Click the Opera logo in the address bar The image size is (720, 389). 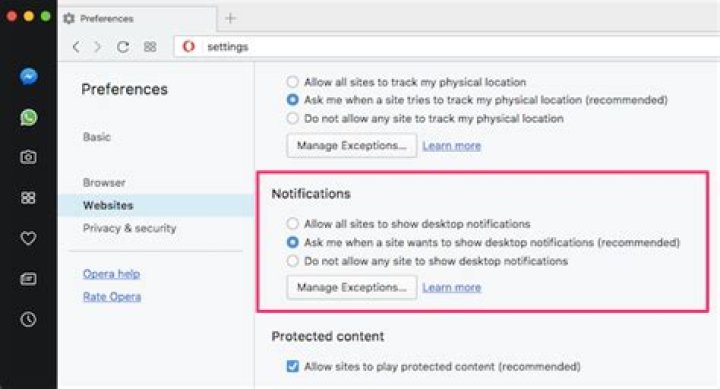tap(189, 46)
